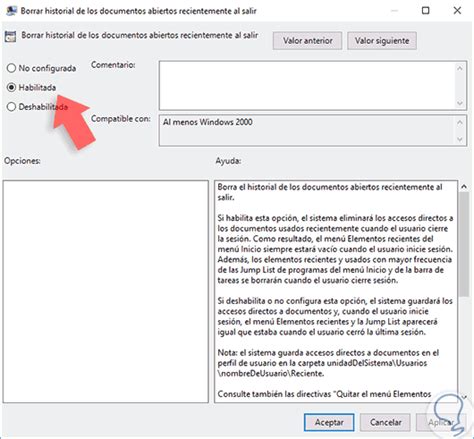Maximize the policy dialog window
The image size is (474, 439).
(426, 11)
